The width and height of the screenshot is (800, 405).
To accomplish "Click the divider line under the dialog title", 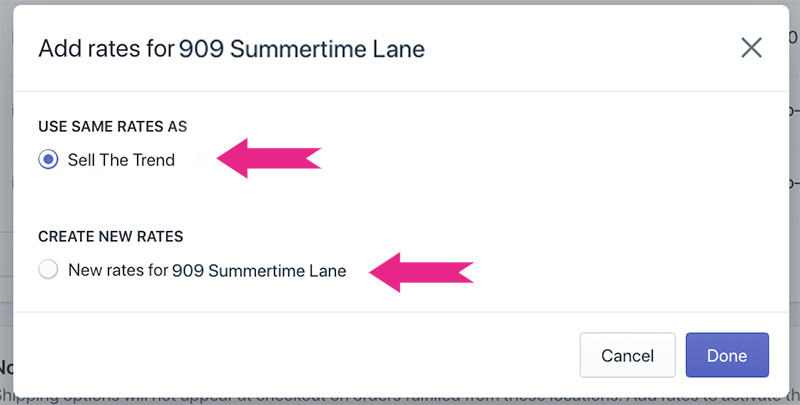I will [400, 91].
